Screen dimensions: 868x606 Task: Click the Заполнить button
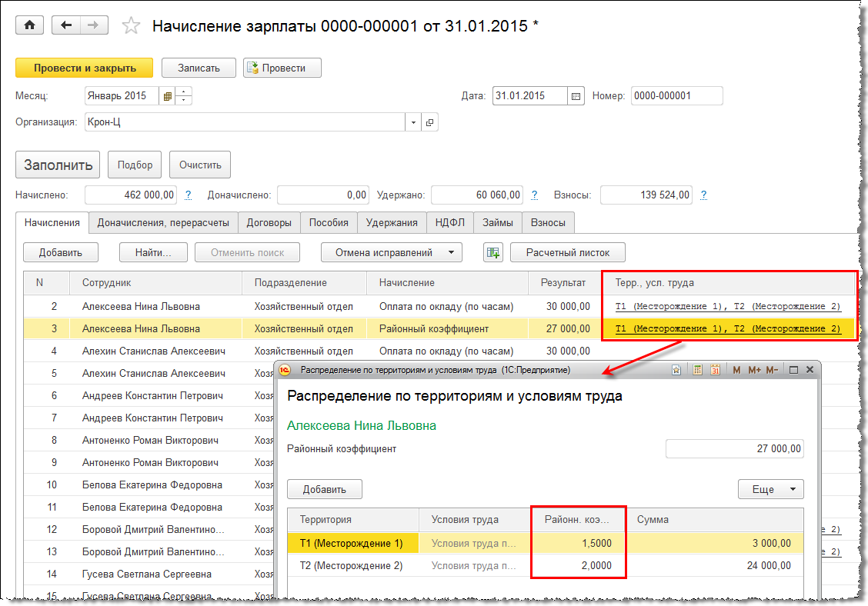58,165
